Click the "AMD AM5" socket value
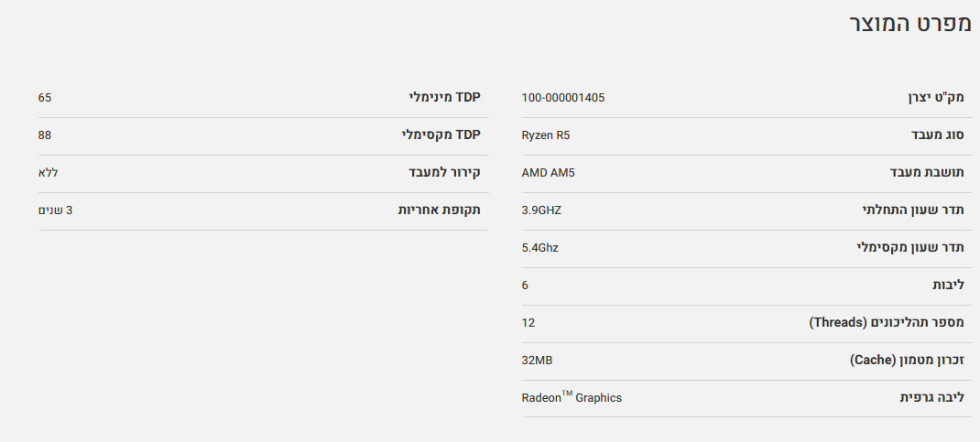The width and height of the screenshot is (980, 442). coord(548,173)
